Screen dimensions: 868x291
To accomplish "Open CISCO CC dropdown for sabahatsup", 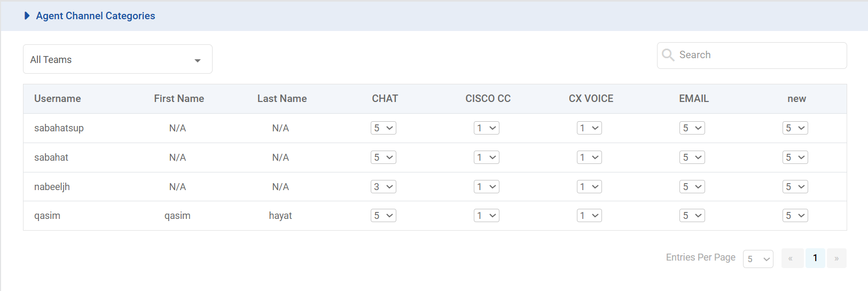I will [x=486, y=128].
